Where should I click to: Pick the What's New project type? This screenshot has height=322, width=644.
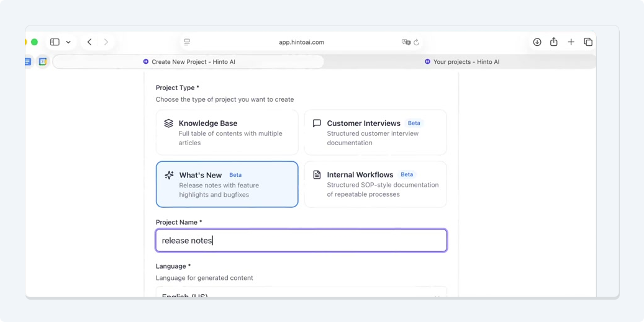[227, 184]
